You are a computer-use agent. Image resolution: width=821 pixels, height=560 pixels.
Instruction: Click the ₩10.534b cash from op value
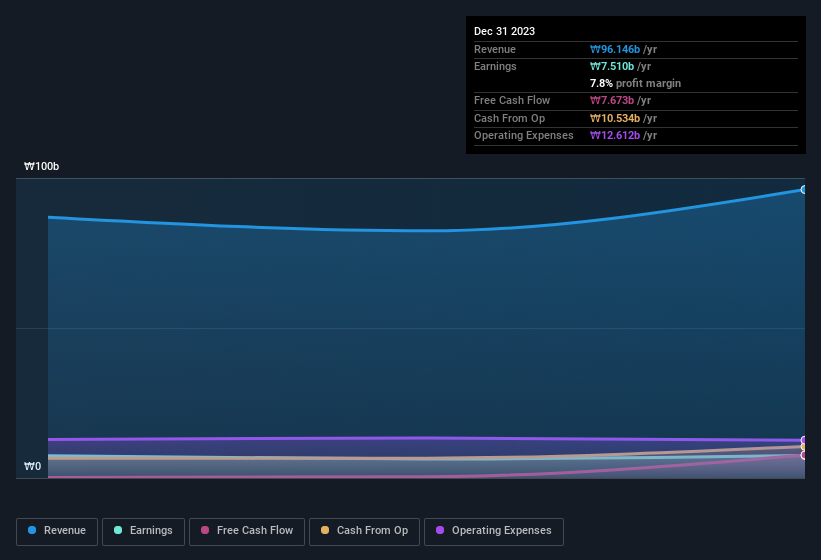(615, 118)
